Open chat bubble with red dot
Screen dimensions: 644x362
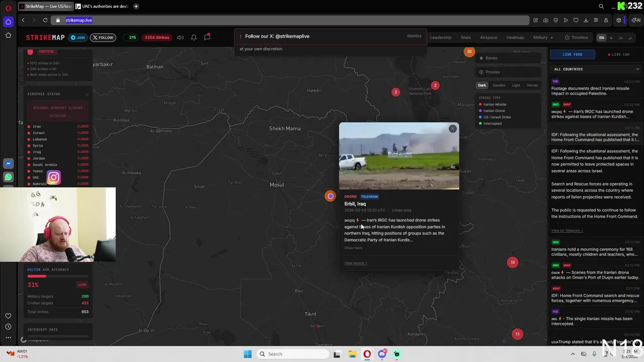(207, 37)
